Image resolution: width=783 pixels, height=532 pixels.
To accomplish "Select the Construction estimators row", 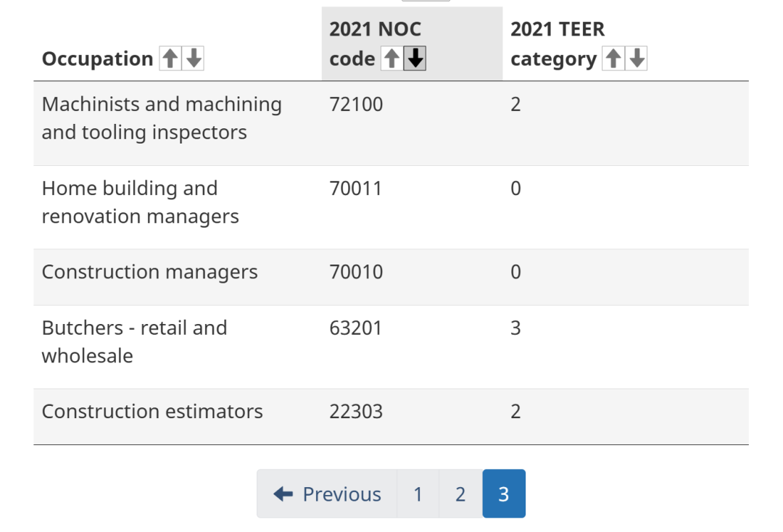I will click(391, 417).
